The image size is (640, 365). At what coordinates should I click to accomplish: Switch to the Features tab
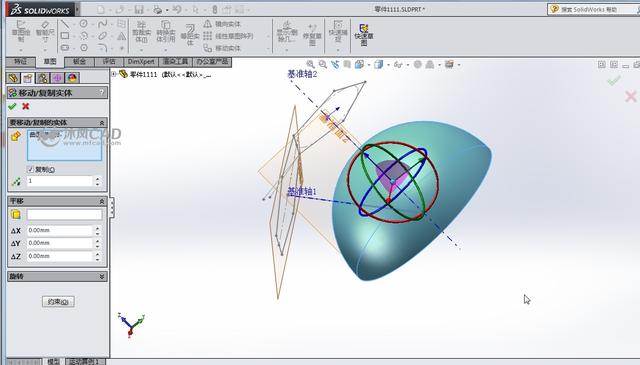point(20,62)
